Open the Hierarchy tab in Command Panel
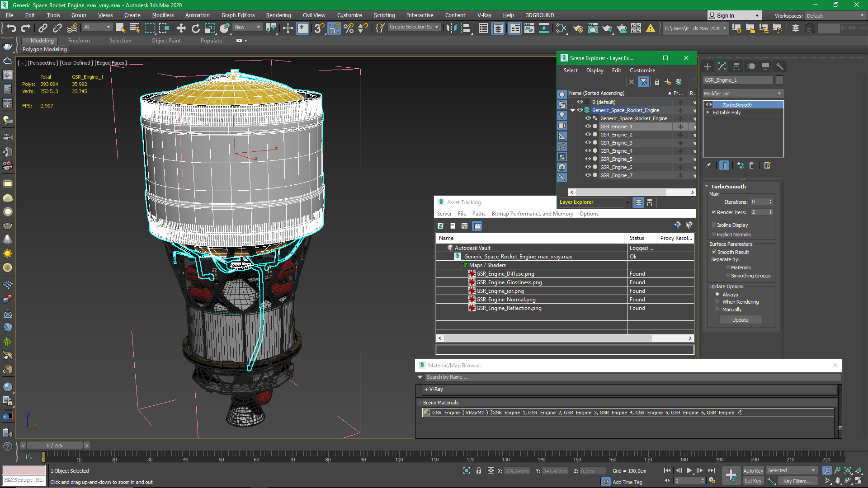868x488 pixels. [736, 66]
